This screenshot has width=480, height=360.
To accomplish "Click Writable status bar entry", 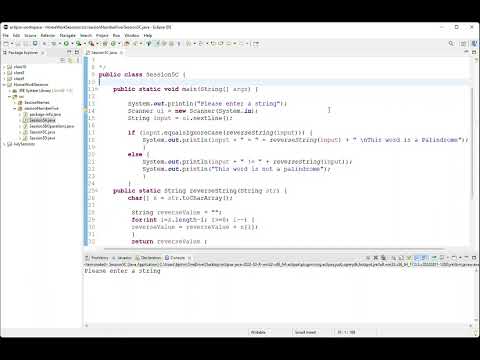I will (x=258, y=332).
